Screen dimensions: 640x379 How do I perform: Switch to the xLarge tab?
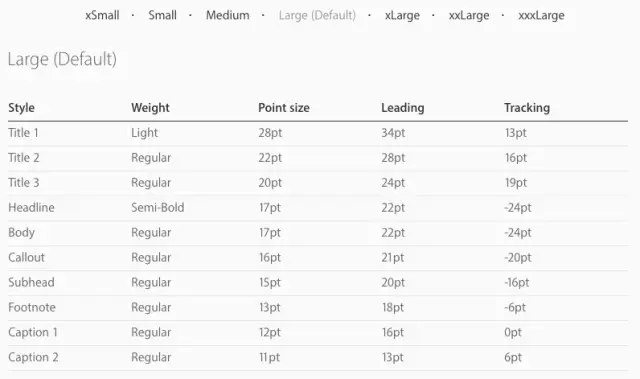pos(402,16)
